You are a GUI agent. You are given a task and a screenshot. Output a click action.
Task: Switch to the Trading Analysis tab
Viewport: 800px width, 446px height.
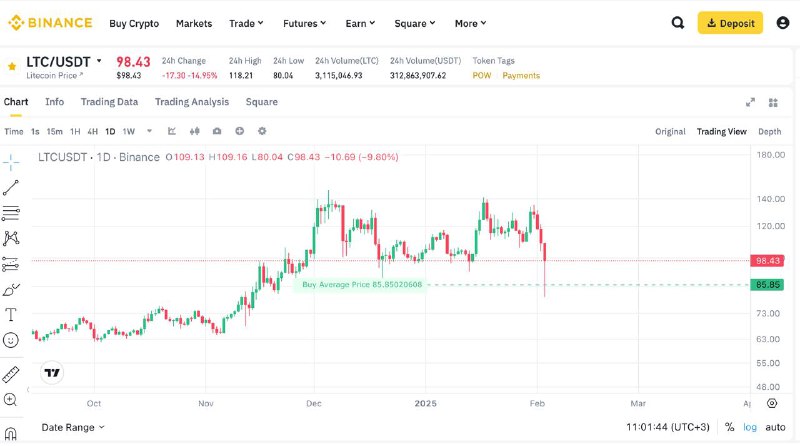[192, 102]
